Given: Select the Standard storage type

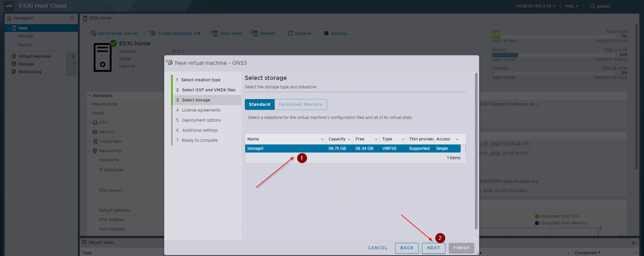Looking at the screenshot, I should click(x=259, y=104).
